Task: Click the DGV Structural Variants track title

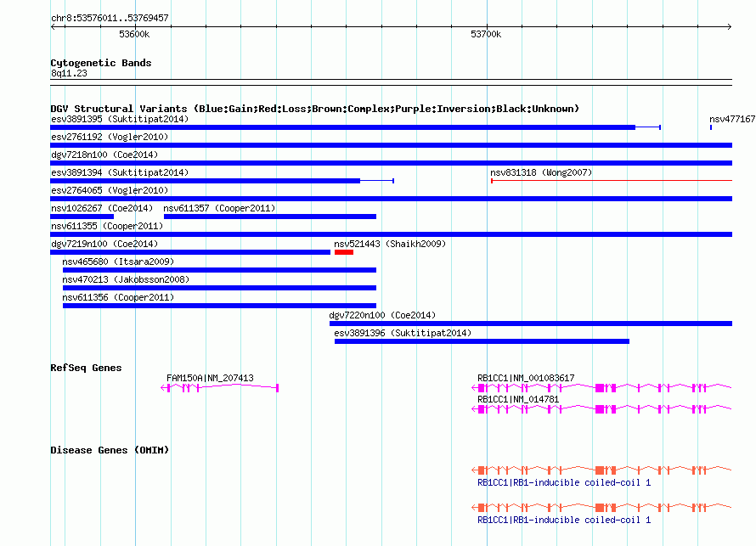Action: coord(314,109)
